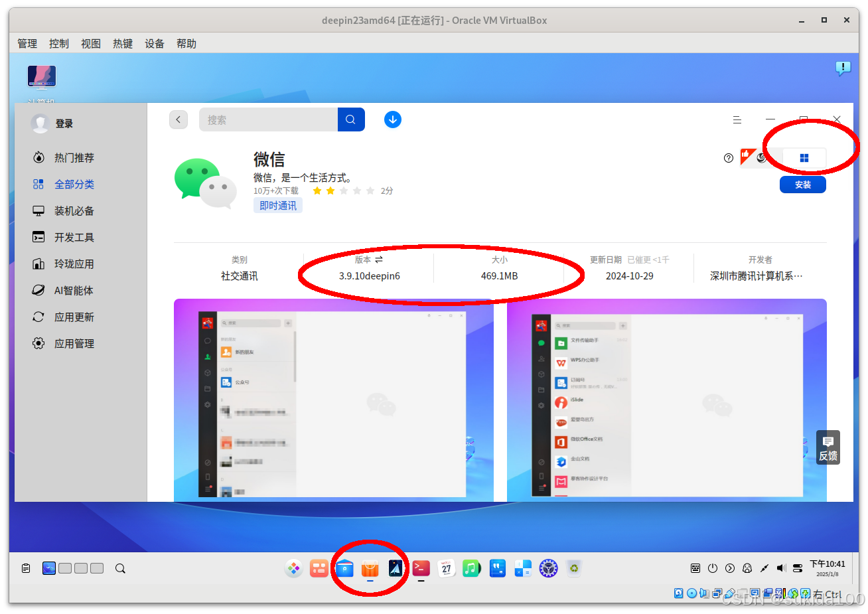This screenshot has width=868, height=614.
Task: Click the blue magnifier search button
Action: pyautogui.click(x=351, y=119)
